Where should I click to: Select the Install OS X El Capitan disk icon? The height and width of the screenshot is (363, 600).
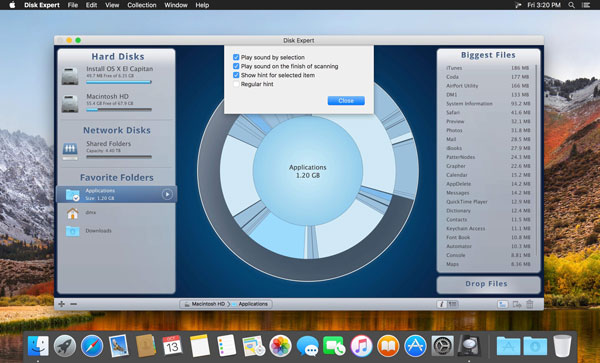[x=70, y=76]
